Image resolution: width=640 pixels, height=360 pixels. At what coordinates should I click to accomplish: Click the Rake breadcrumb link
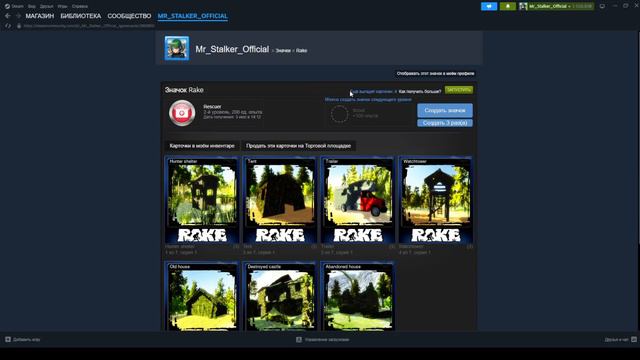coord(301,51)
